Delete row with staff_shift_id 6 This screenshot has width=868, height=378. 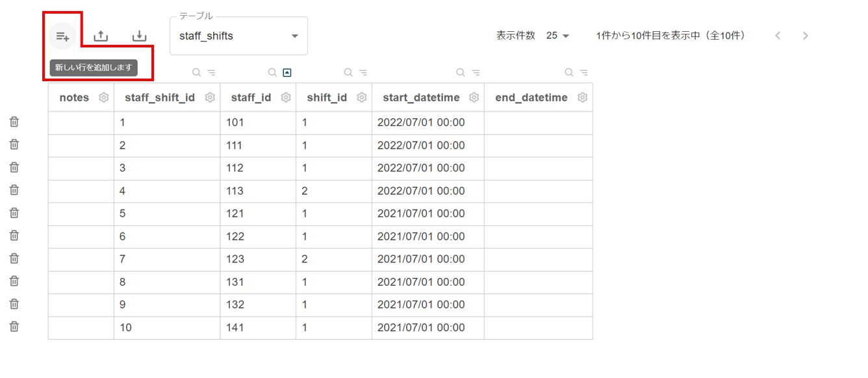pos(14,236)
